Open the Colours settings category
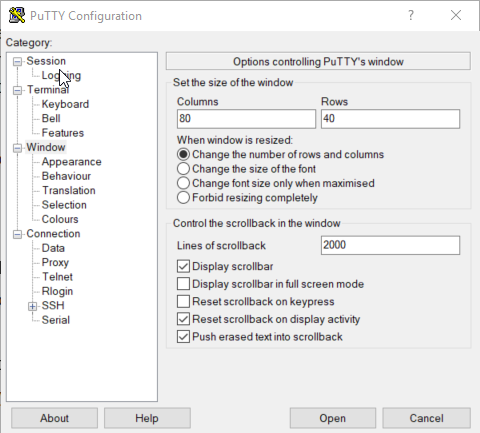 [60, 219]
